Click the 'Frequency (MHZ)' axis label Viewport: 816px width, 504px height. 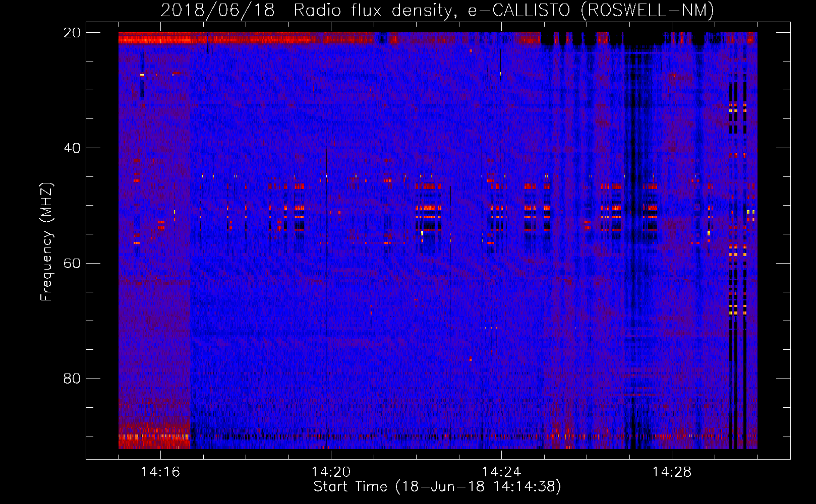click(46, 242)
